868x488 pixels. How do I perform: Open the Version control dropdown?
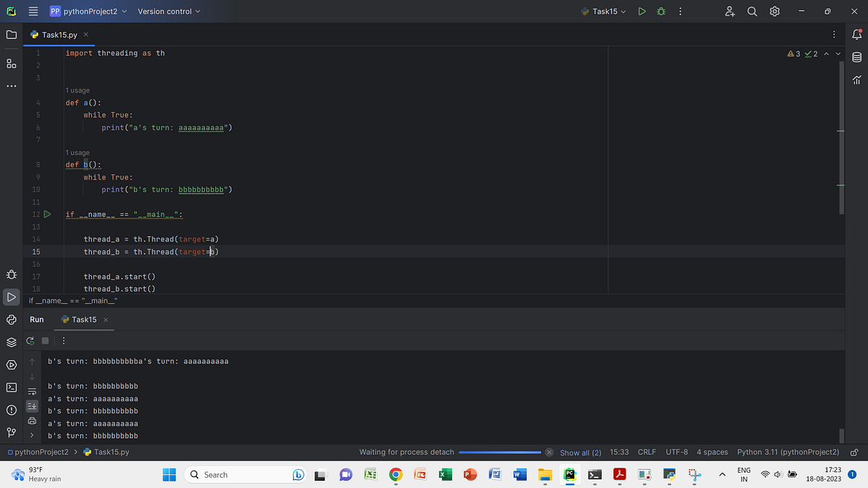pos(169,11)
